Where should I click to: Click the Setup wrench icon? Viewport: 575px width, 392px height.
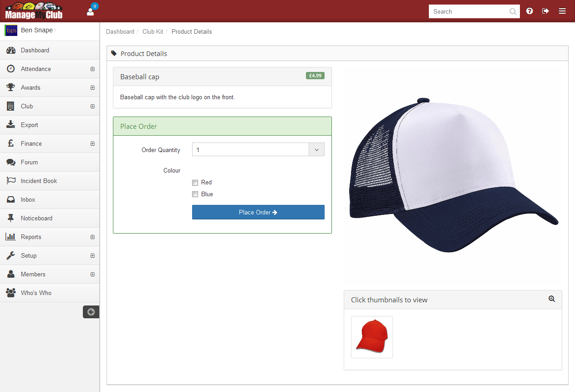coord(11,255)
